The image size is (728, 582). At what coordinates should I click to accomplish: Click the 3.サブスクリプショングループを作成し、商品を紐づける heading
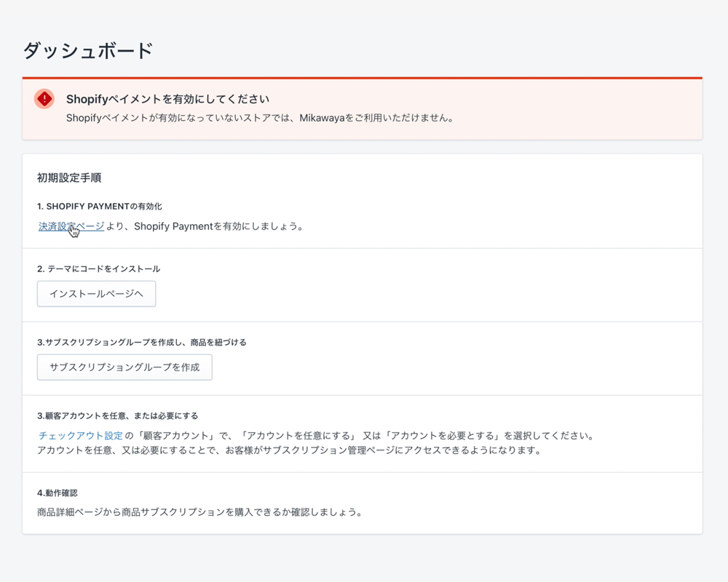coord(142,343)
